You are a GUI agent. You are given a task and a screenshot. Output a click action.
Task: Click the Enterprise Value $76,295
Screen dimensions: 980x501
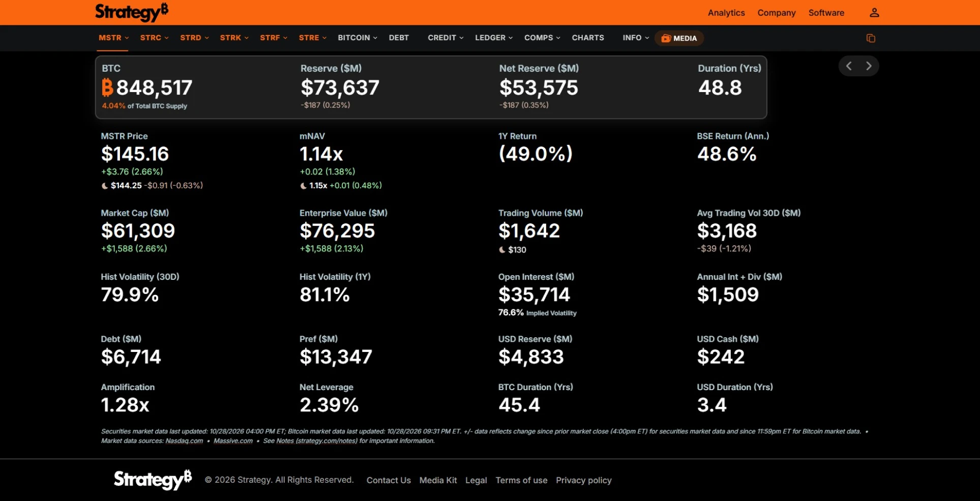(x=337, y=231)
